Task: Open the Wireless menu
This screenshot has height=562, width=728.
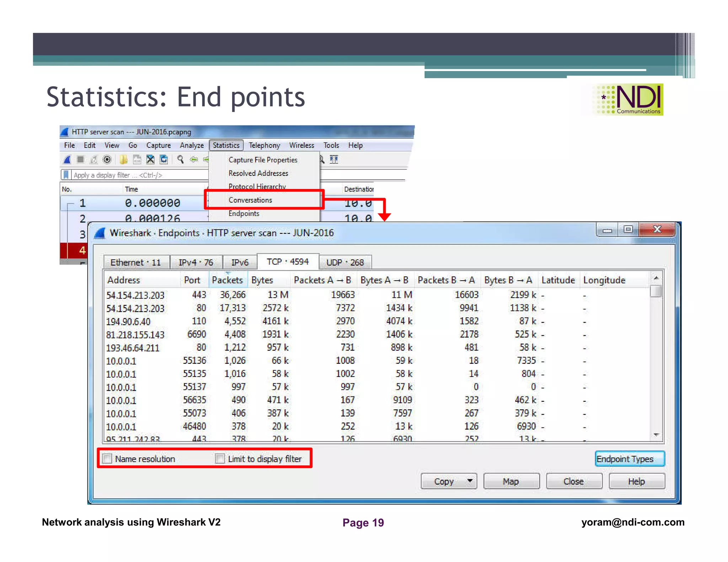Action: 301,145
